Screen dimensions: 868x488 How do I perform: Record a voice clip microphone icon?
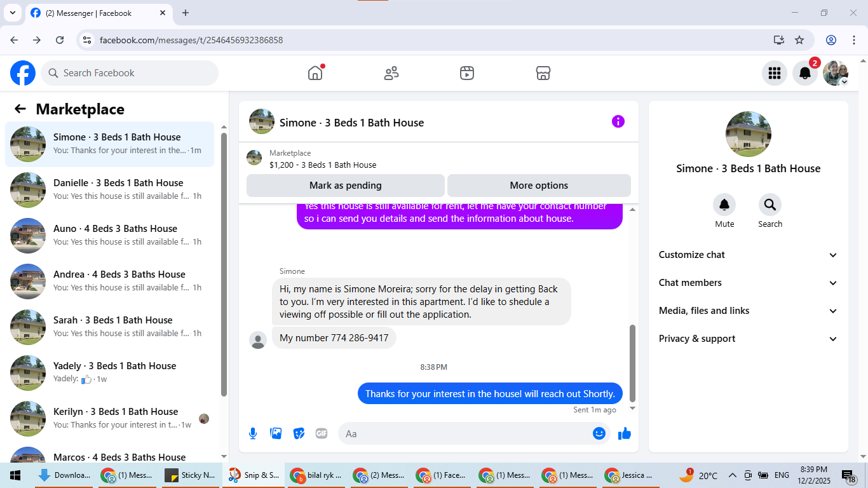(x=253, y=433)
